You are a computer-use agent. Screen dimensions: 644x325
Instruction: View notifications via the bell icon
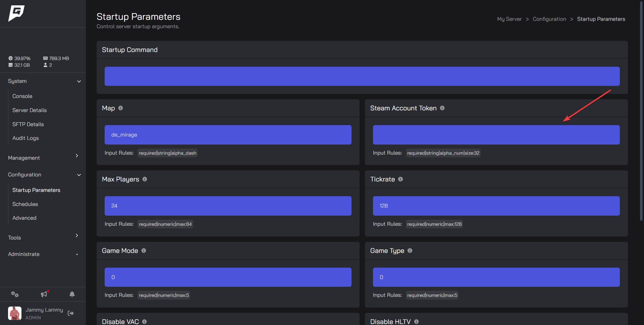click(72, 294)
